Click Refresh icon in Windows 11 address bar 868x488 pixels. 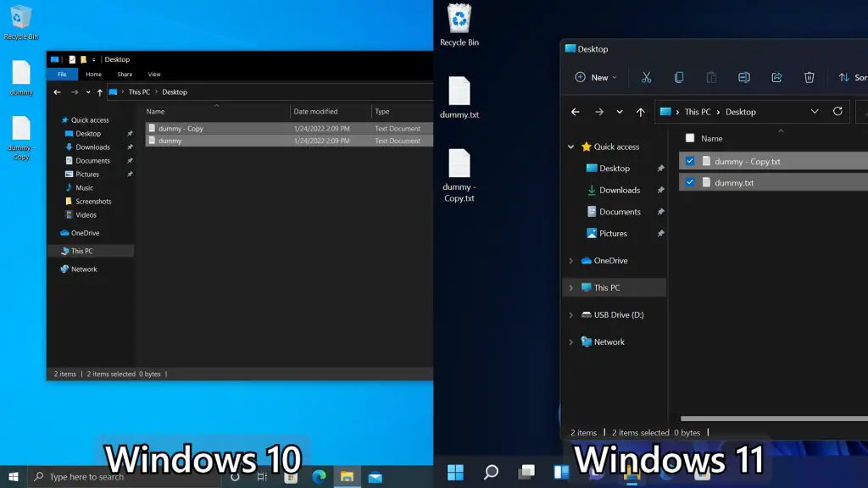tap(837, 111)
